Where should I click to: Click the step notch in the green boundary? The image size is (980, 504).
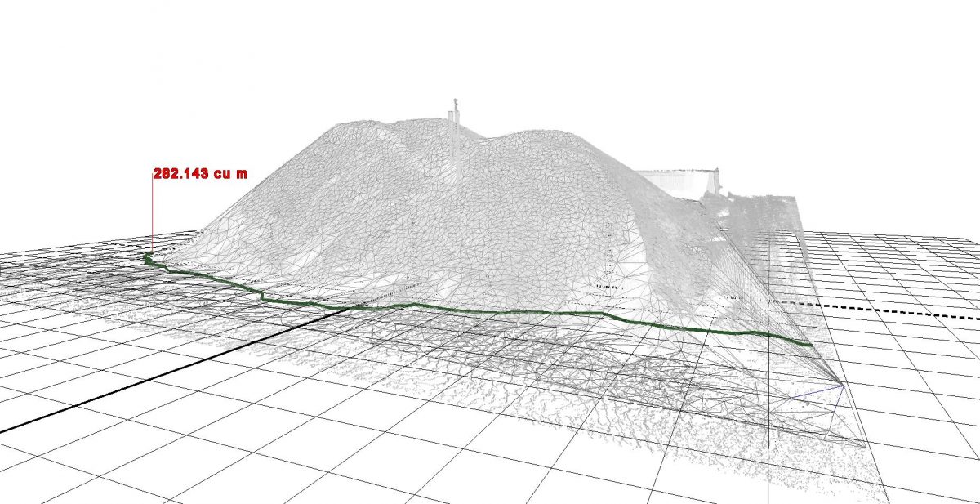[262, 295]
